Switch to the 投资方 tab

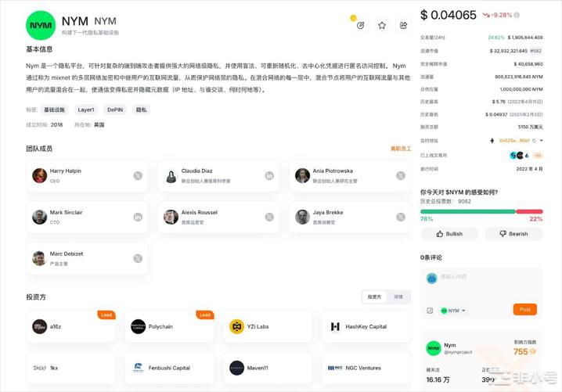coord(374,297)
